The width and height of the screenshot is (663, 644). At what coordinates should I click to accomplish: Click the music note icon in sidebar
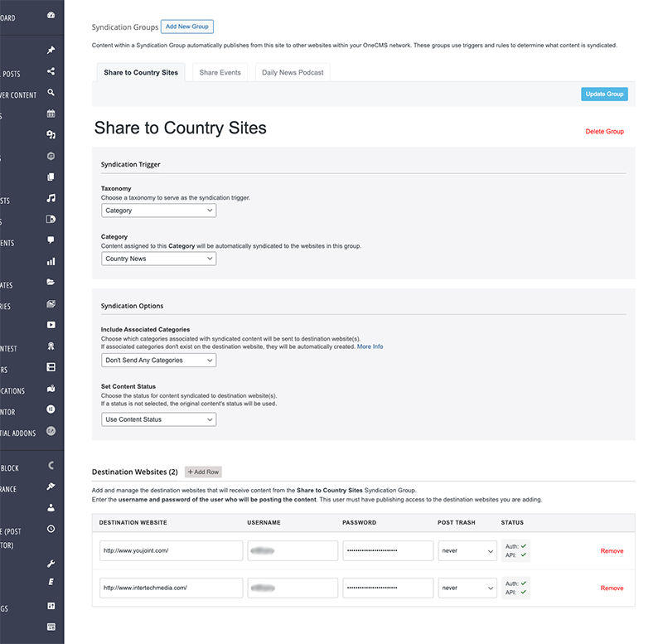[x=51, y=198]
